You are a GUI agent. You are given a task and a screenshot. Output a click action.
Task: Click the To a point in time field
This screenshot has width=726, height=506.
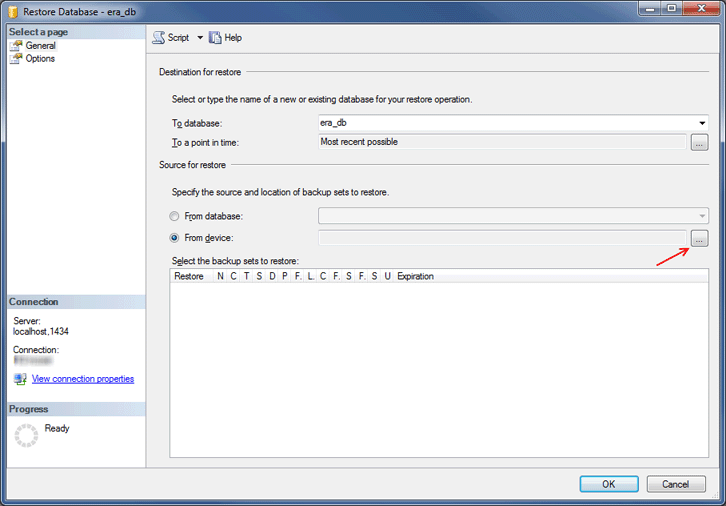tap(501, 143)
